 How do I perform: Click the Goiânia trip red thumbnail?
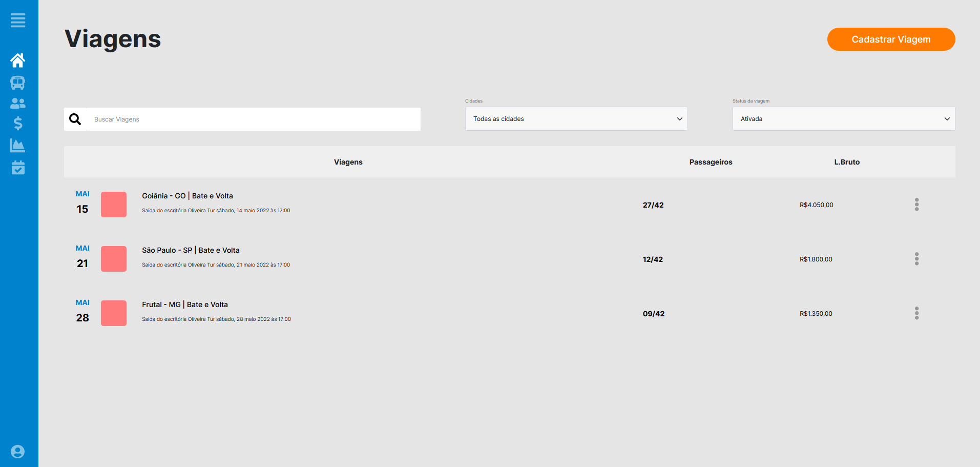coord(114,205)
